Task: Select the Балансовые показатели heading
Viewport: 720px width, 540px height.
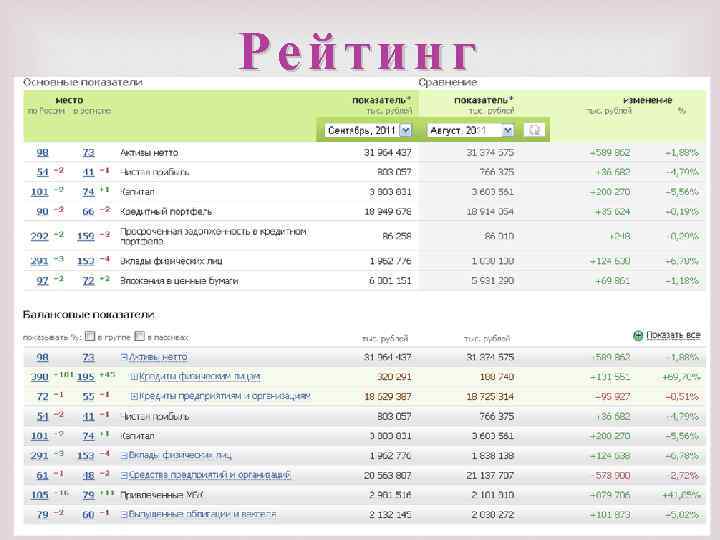Action: coord(89,315)
